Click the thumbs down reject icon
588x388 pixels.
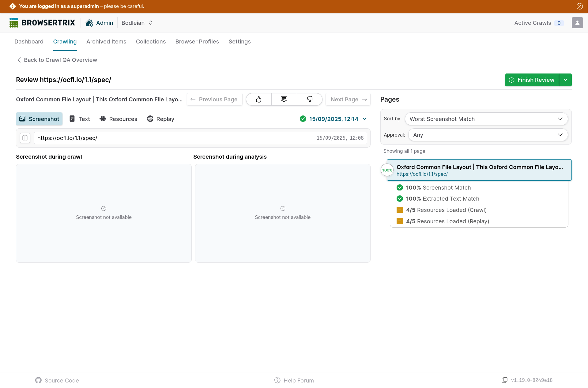click(310, 99)
